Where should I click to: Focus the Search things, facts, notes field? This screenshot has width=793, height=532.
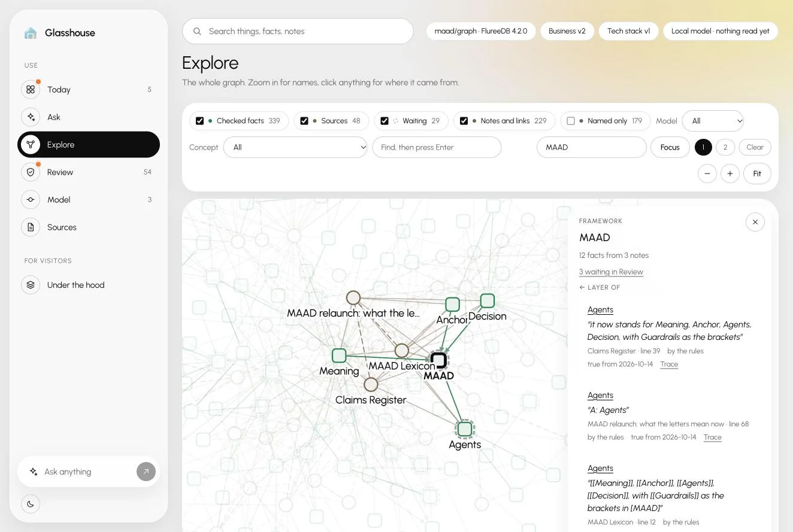pos(298,31)
